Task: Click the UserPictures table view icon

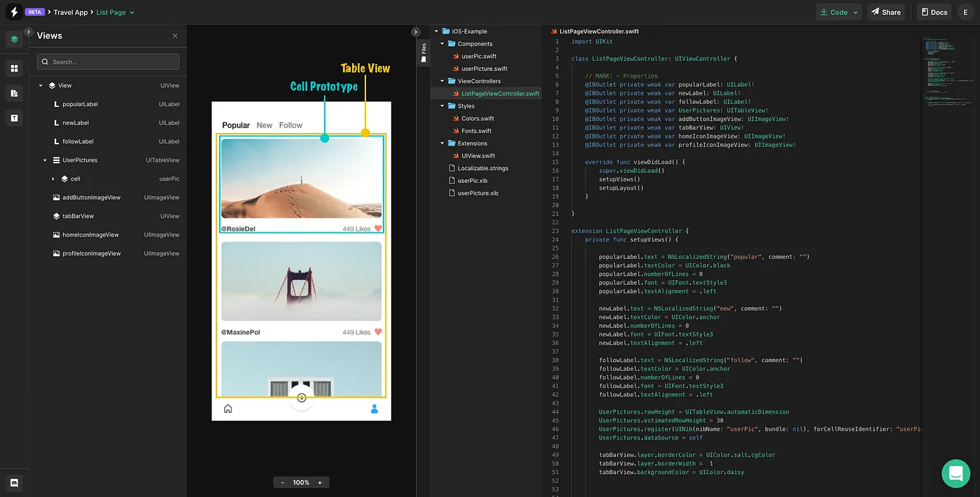Action: coord(57,160)
